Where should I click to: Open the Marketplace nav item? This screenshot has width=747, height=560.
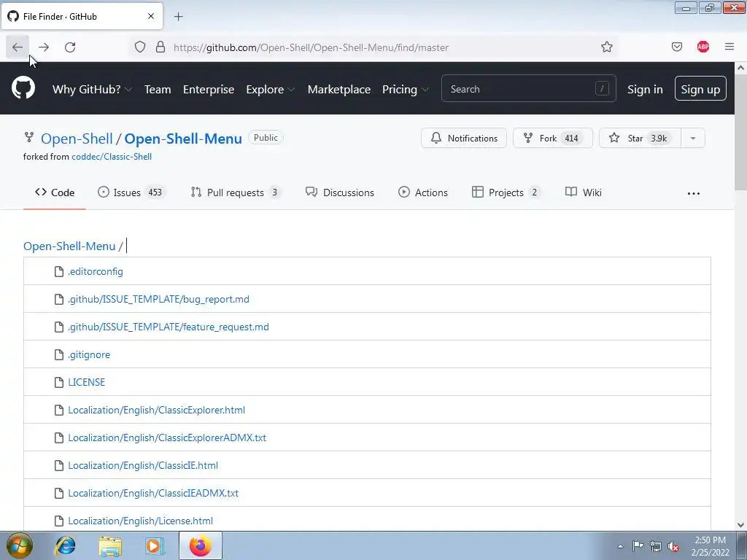click(x=338, y=89)
